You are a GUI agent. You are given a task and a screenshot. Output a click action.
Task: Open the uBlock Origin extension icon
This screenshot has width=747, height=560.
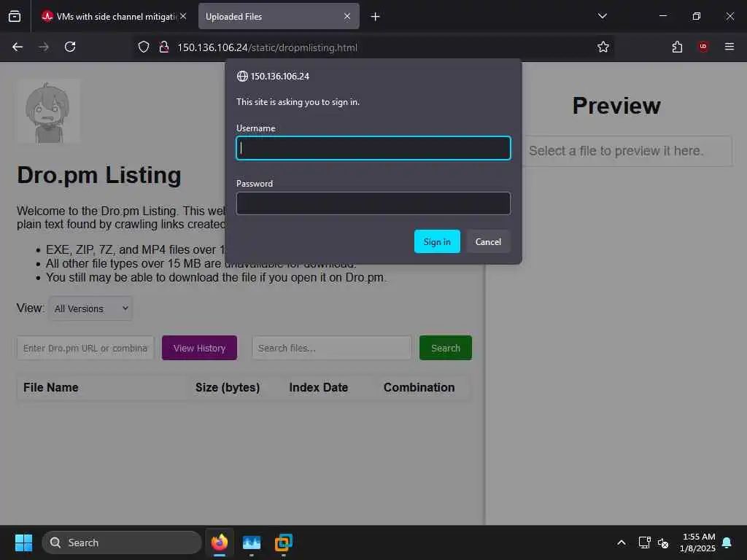pos(703,47)
